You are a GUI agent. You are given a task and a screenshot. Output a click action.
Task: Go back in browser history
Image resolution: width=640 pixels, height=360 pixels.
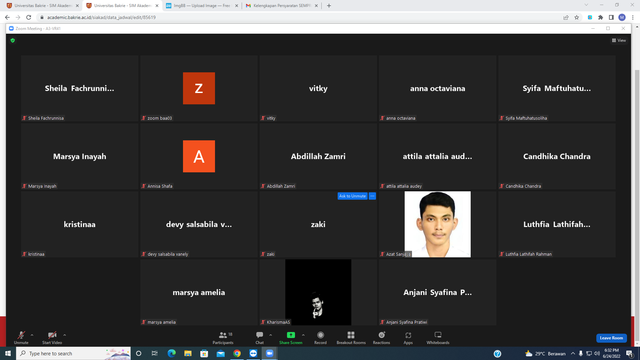(x=7, y=18)
